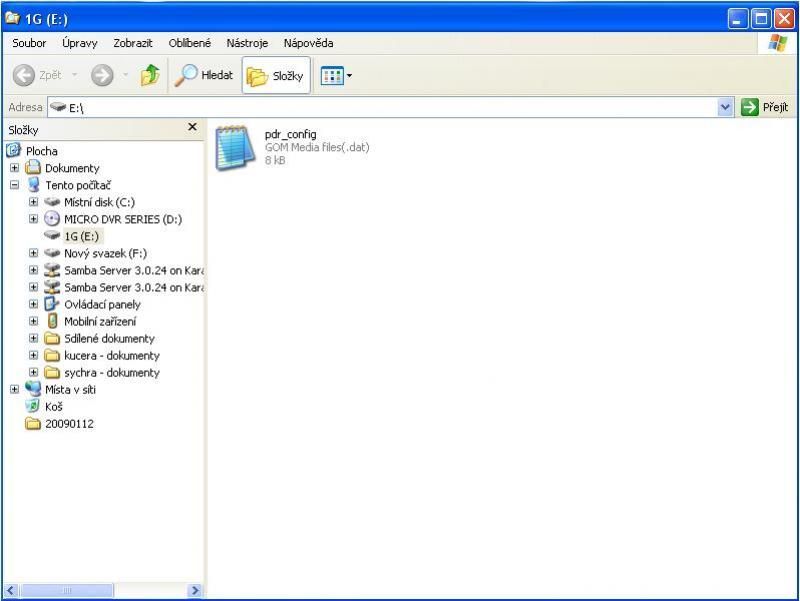Click the Přejít go button
This screenshot has width=800, height=601.
tap(765, 107)
